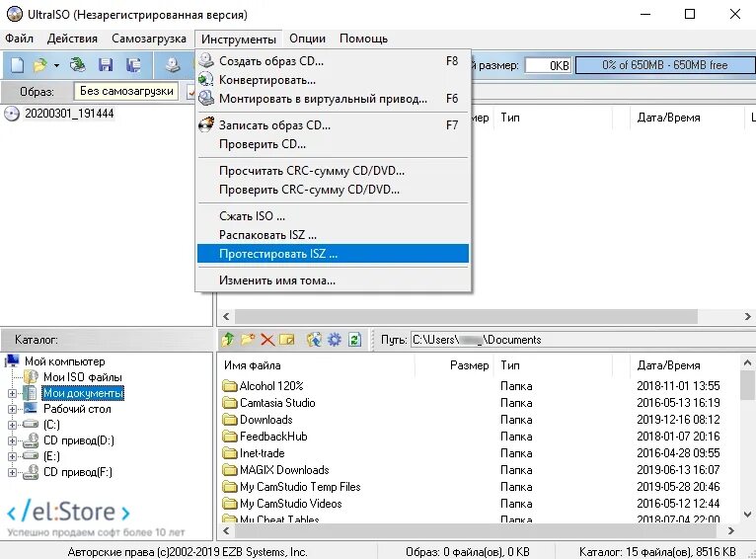The image size is (756, 559).
Task: Click the New image toolbar icon
Action: click(18, 64)
